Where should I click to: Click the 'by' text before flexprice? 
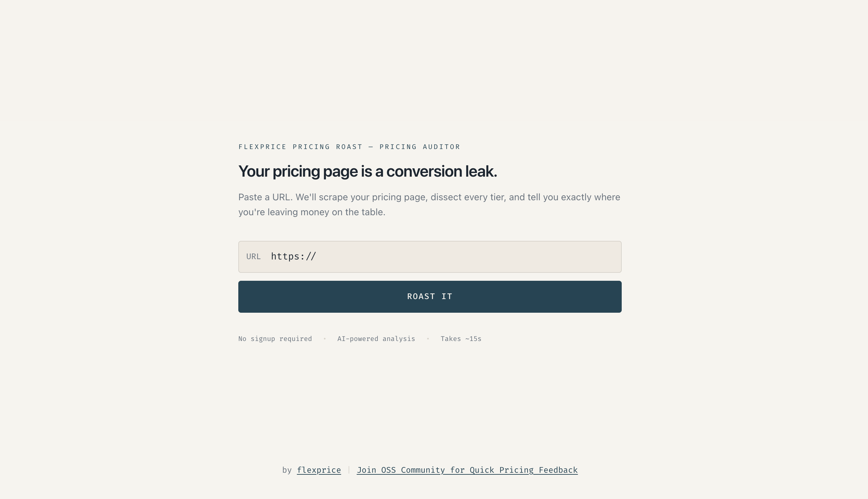287,470
